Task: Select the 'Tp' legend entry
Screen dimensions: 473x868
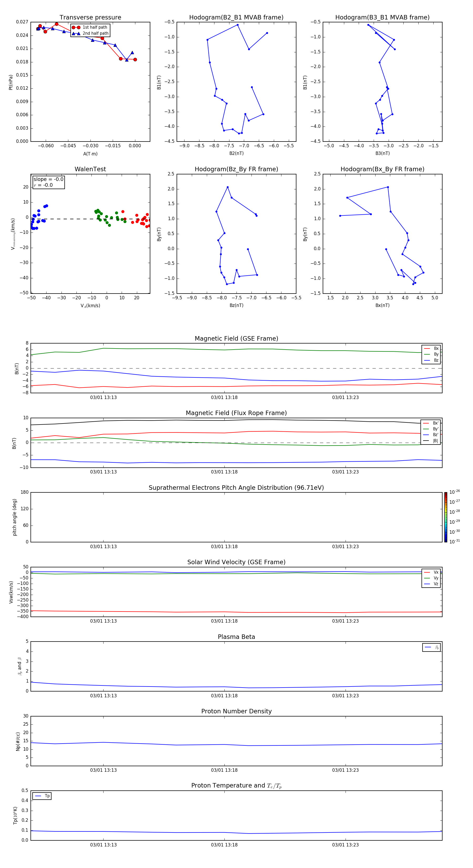Action: click(x=42, y=796)
